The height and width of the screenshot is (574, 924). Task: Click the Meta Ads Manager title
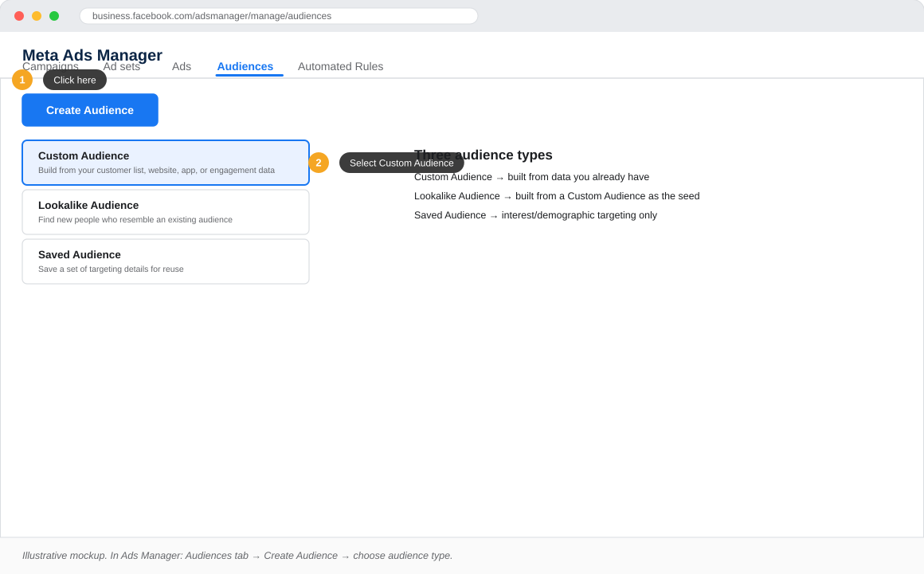pos(92,55)
